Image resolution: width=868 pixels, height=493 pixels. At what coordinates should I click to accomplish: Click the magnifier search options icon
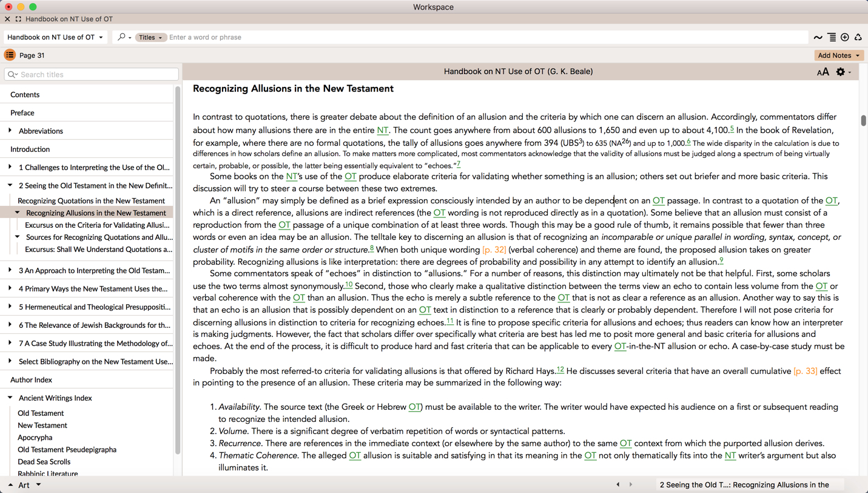click(123, 37)
